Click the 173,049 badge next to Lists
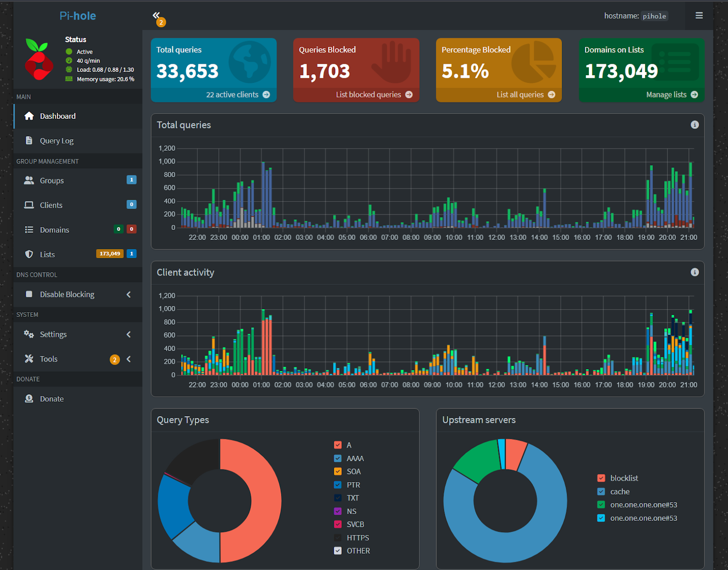Viewport: 728px width, 570px height. pos(110,254)
